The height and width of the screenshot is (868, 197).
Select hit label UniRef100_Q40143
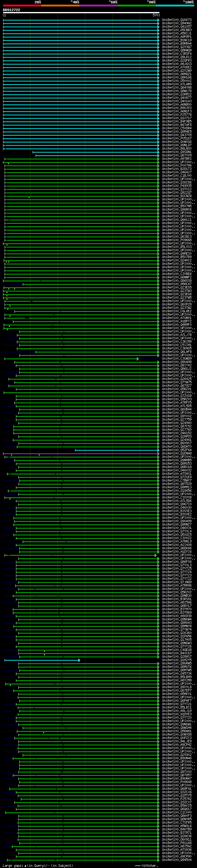point(176,101)
